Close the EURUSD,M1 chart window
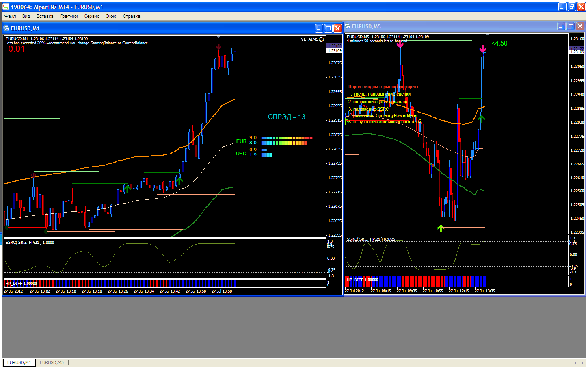The width and height of the screenshot is (588, 369). click(337, 28)
